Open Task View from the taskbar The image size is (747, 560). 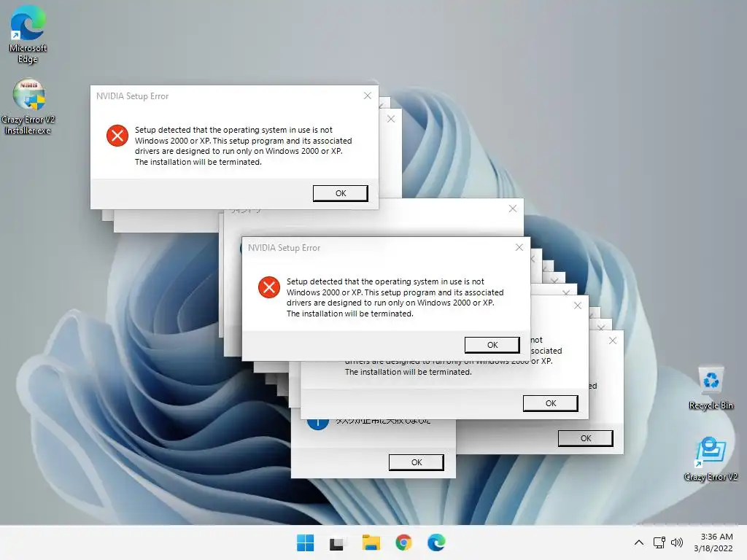tap(336, 542)
